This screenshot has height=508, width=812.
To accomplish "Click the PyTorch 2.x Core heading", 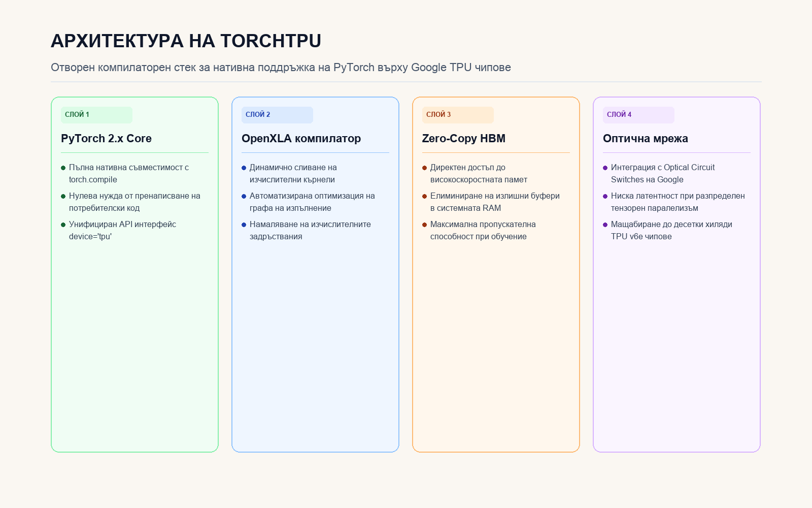I will tap(106, 138).
